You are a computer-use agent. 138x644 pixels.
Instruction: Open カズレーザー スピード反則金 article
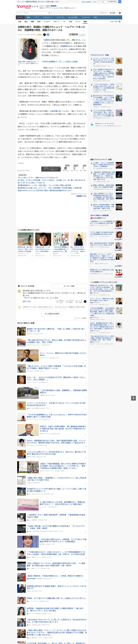point(56,378)
